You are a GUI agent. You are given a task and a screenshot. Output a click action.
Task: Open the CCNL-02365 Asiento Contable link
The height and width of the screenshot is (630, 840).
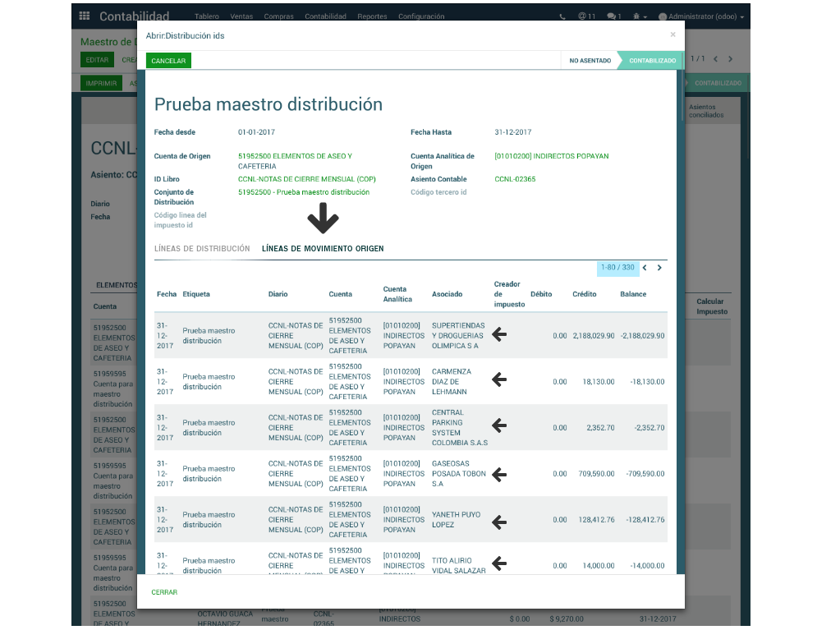(515, 179)
